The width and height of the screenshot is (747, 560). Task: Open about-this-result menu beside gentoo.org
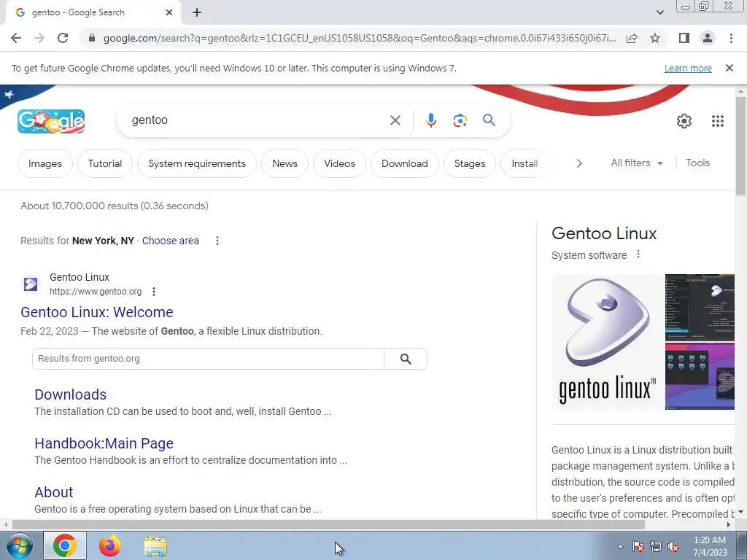coord(154,292)
